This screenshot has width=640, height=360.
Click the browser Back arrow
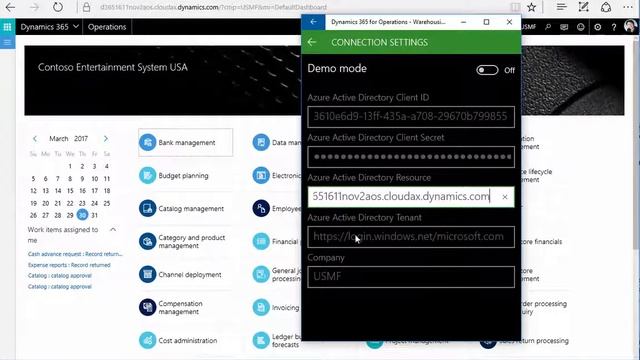tap(10, 7)
